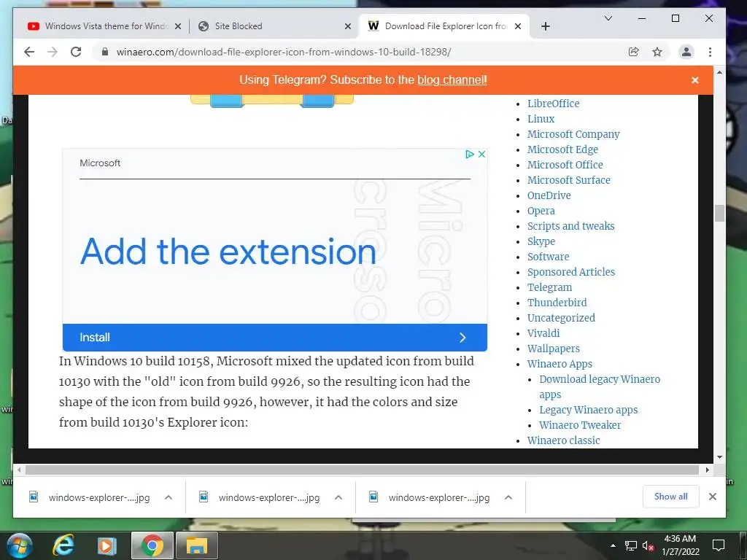Image resolution: width=747 pixels, height=560 pixels.
Task: Open the Winaero Tweaker link
Action: click(580, 425)
